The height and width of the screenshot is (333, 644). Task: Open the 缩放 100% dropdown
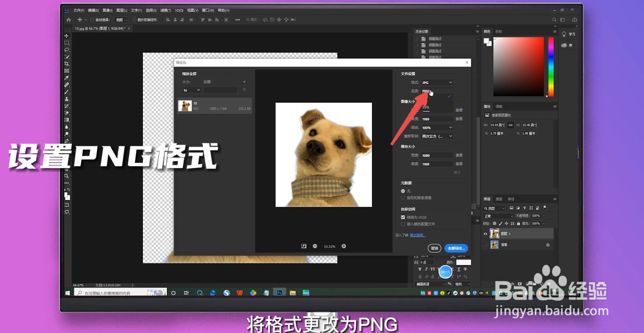(x=437, y=127)
